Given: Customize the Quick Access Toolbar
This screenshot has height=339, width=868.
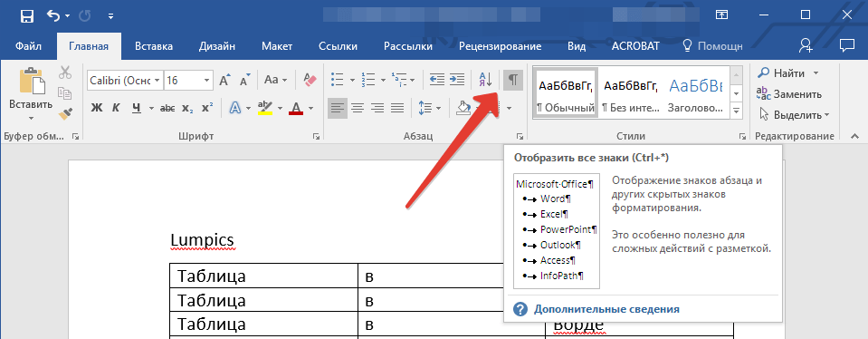Looking at the screenshot, I should coord(111,16).
